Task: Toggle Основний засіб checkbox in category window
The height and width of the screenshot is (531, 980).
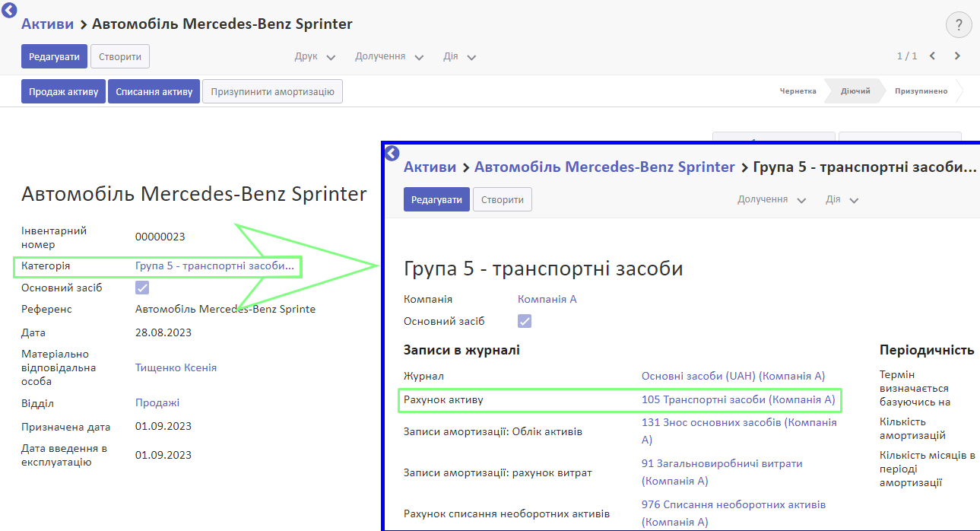Action: (x=525, y=321)
